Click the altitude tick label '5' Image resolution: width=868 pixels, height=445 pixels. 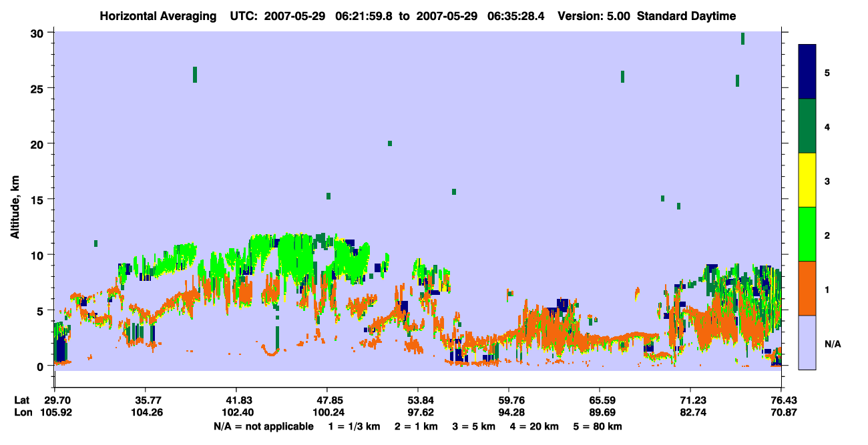point(42,310)
